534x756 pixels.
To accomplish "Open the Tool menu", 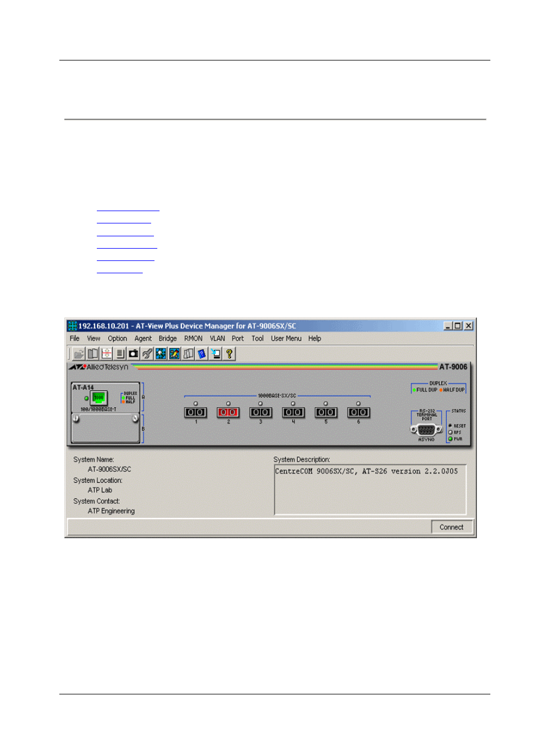I will [x=257, y=338].
